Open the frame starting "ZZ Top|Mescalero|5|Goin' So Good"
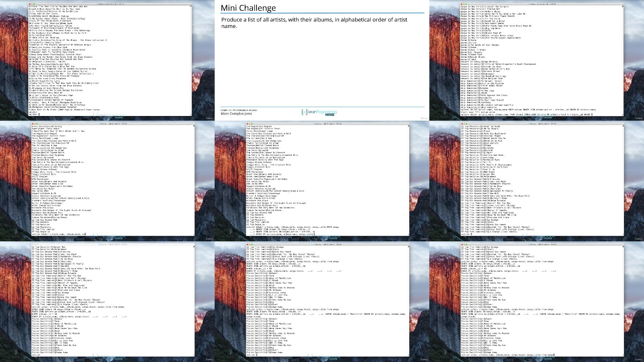 tap(537, 181)
